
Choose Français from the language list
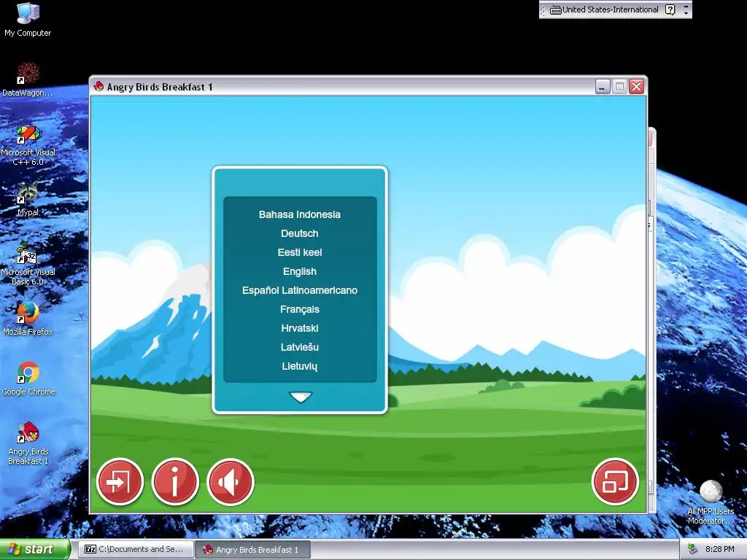[300, 309]
